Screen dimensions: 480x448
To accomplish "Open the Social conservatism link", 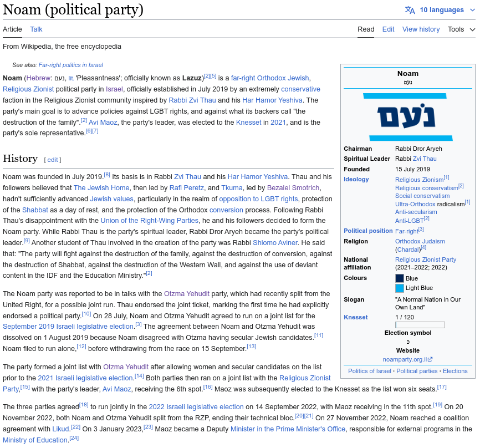I will [x=422, y=196].
